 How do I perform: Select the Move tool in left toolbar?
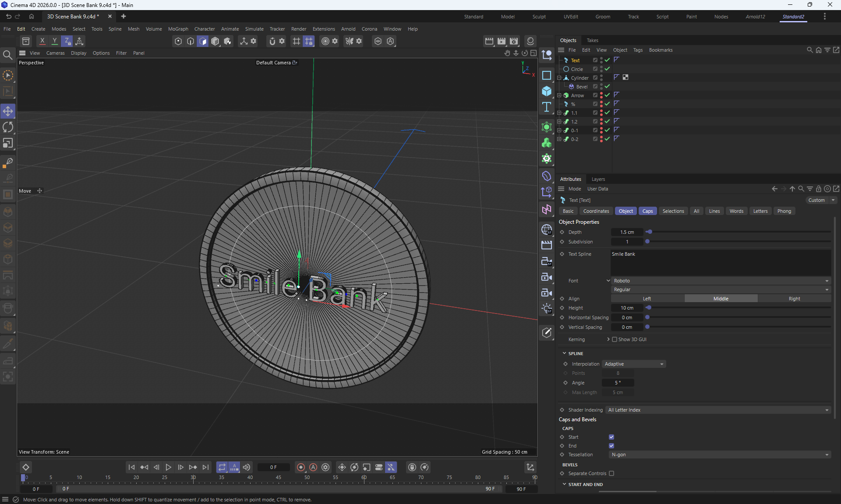(8, 111)
